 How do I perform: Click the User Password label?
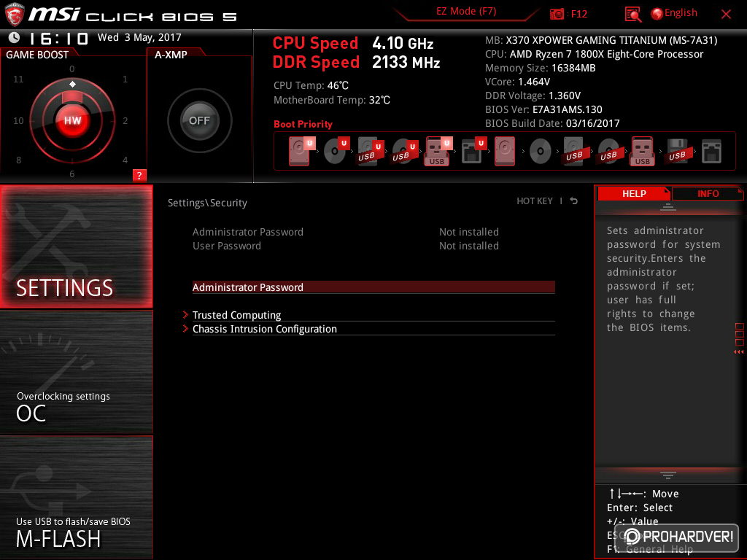point(227,246)
